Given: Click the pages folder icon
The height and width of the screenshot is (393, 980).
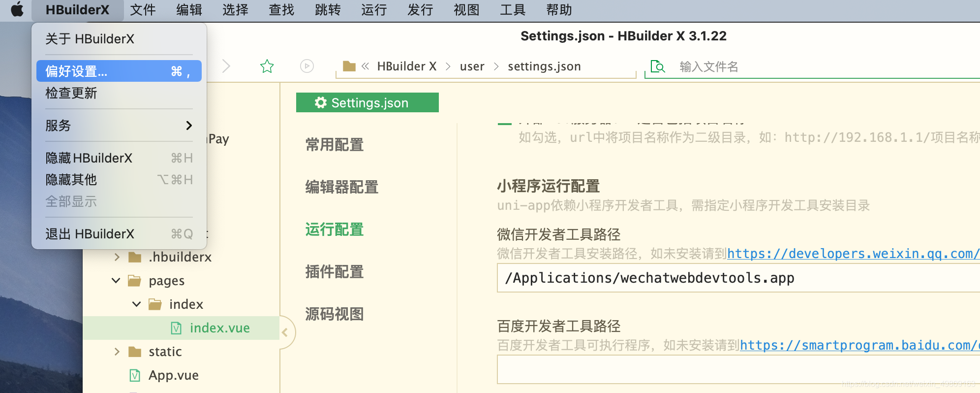Looking at the screenshot, I should pos(135,281).
